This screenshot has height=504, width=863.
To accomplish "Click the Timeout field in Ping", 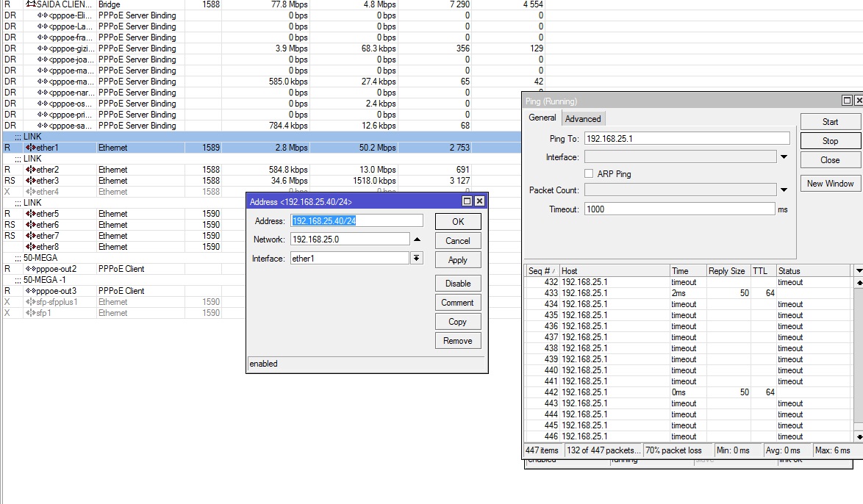I will tap(680, 209).
